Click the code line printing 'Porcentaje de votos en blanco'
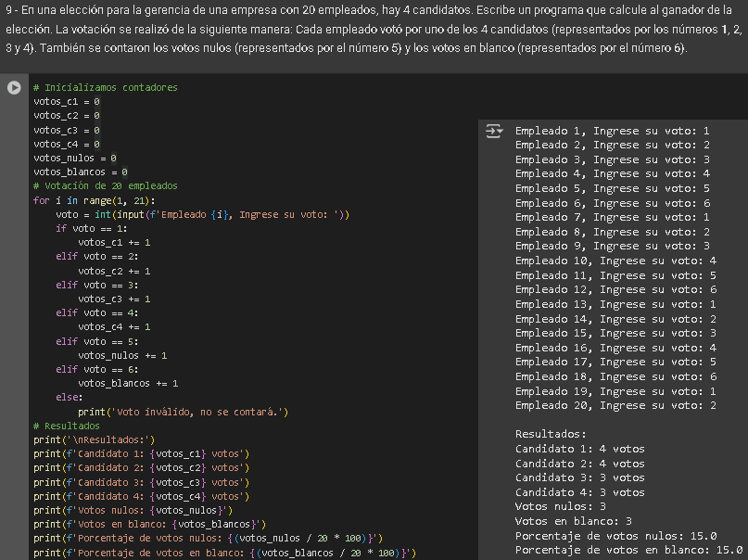Viewport: 748px width, 560px height. tap(224, 553)
